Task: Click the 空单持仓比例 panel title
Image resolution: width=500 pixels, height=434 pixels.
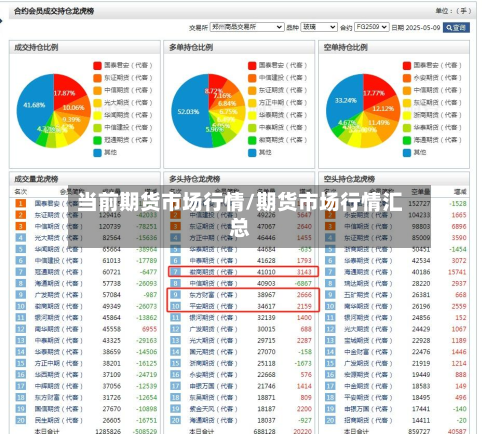Action: point(345,48)
